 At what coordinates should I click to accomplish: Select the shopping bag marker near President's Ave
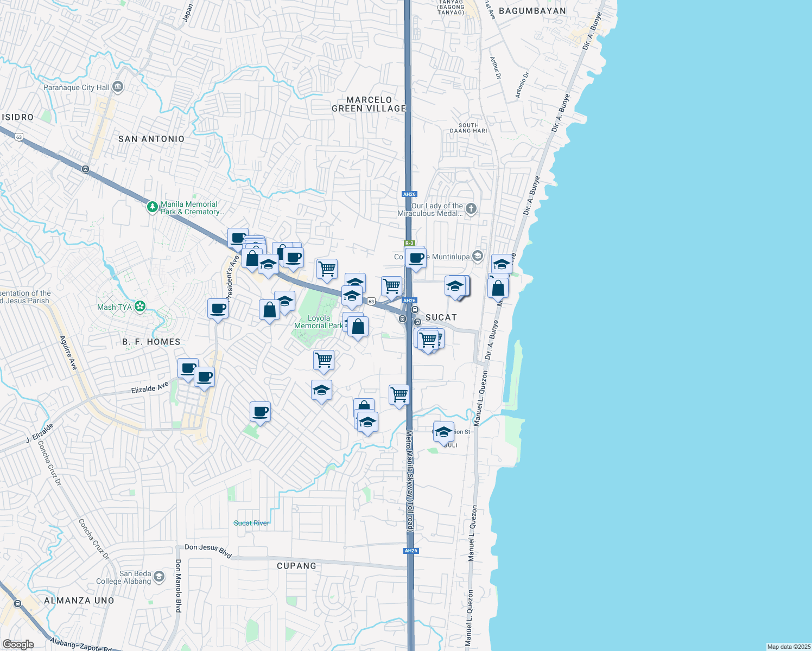(251, 259)
